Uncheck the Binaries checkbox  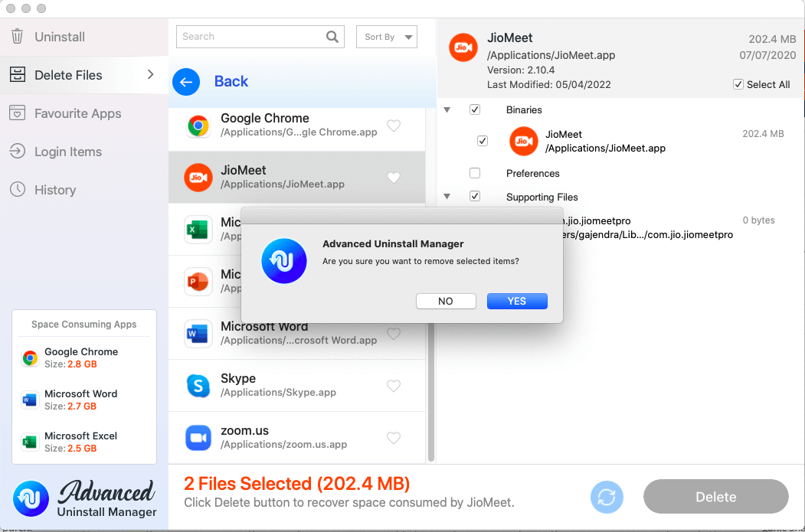pyautogui.click(x=475, y=109)
